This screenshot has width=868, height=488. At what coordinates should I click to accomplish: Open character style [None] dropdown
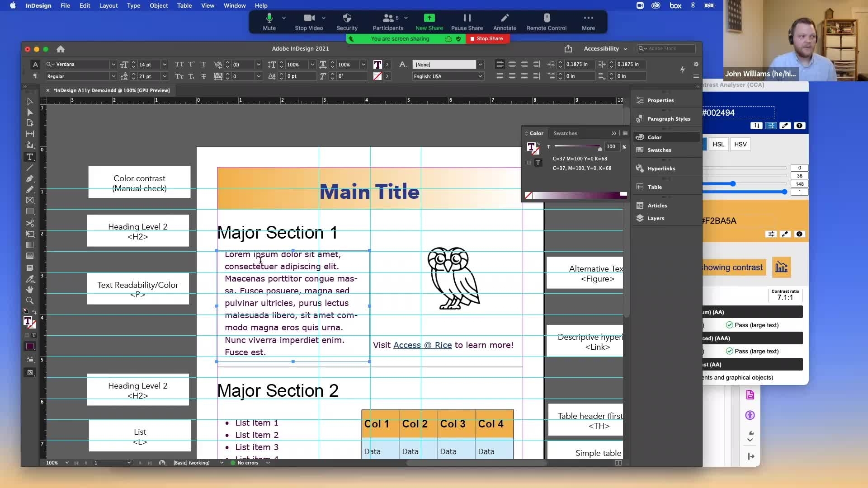coord(480,65)
